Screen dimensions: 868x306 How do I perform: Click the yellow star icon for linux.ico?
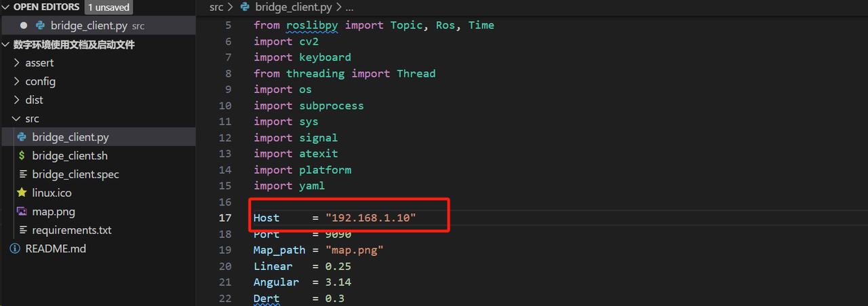(22, 193)
